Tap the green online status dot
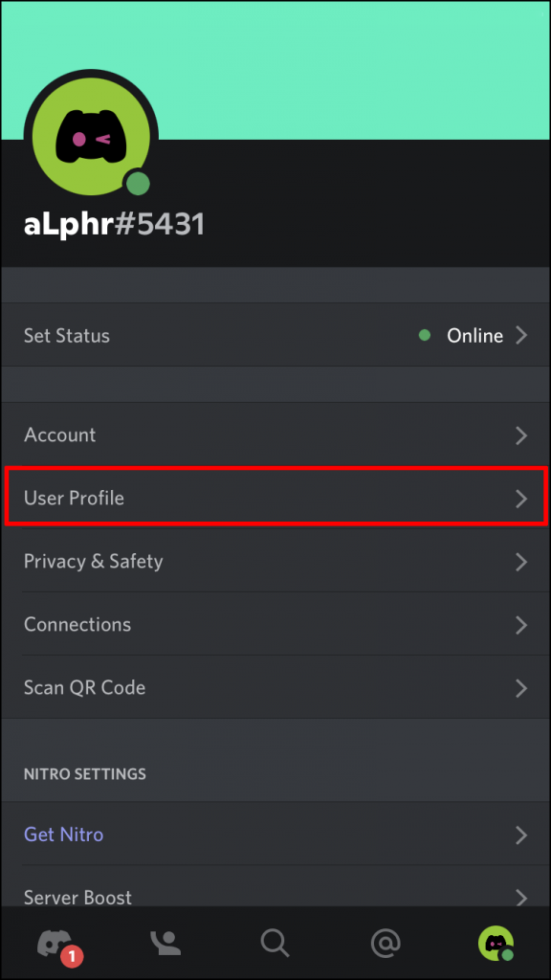Viewport: 551px width, 980px height. (138, 181)
